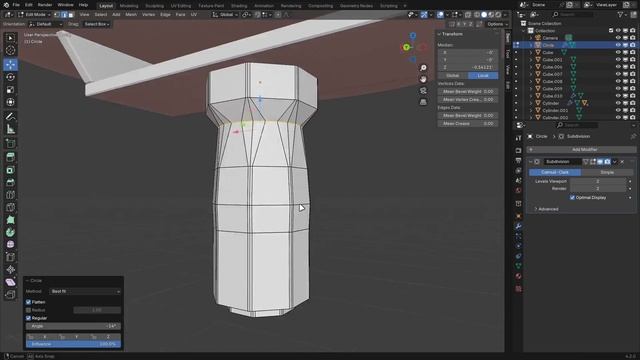Image resolution: width=640 pixels, height=360 pixels.
Task: Expand the Advanced section
Action: pos(546,209)
